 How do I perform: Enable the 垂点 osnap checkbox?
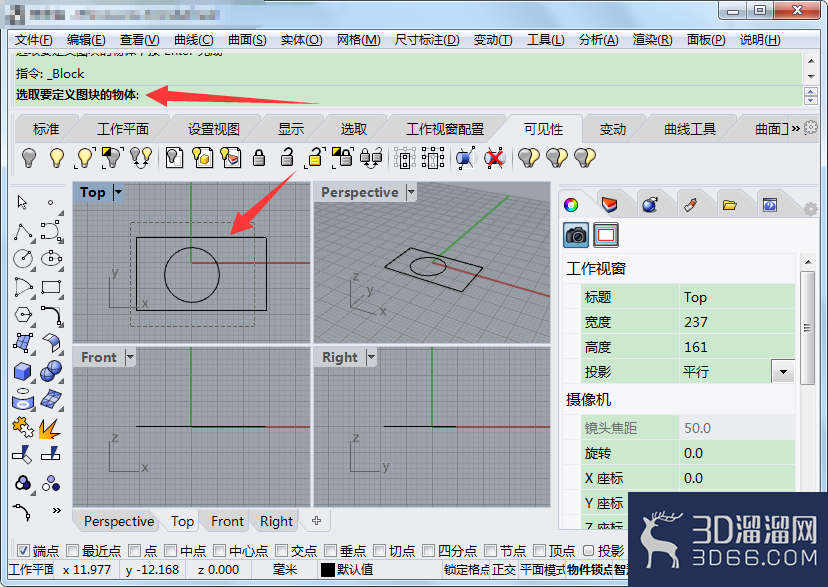(x=331, y=551)
